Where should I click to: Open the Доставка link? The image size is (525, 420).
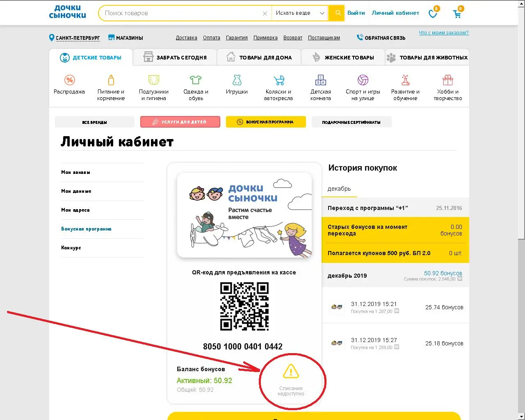(187, 38)
